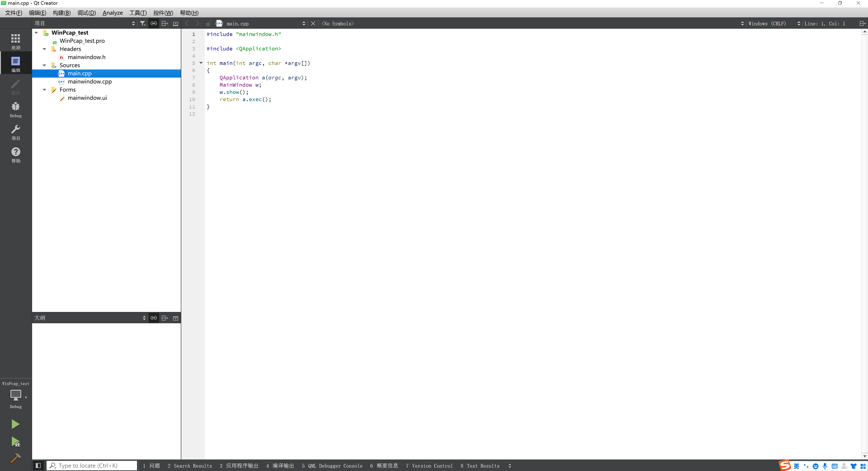
Task: Build the project using the hammer icon
Action: coord(16,458)
